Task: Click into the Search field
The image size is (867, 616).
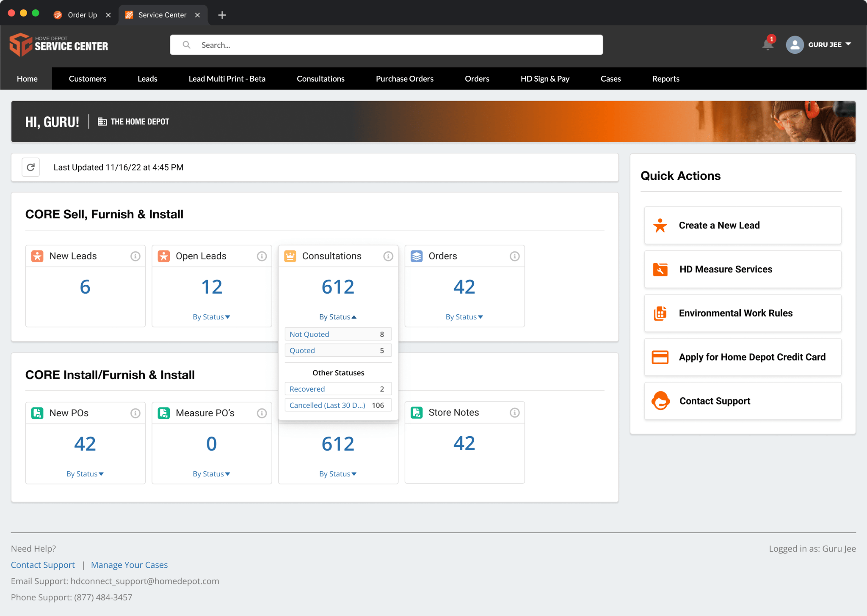Action: 386,45
